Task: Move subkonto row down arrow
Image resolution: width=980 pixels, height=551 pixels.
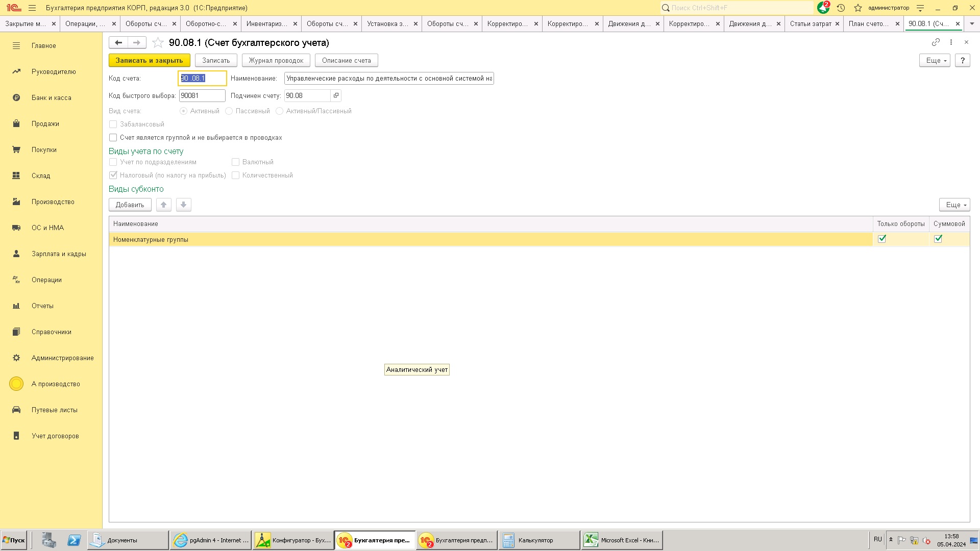Action: pyautogui.click(x=183, y=205)
